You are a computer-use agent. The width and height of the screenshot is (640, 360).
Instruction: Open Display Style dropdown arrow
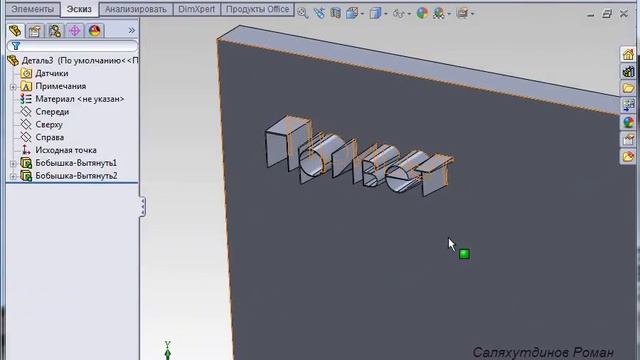[x=386, y=14]
